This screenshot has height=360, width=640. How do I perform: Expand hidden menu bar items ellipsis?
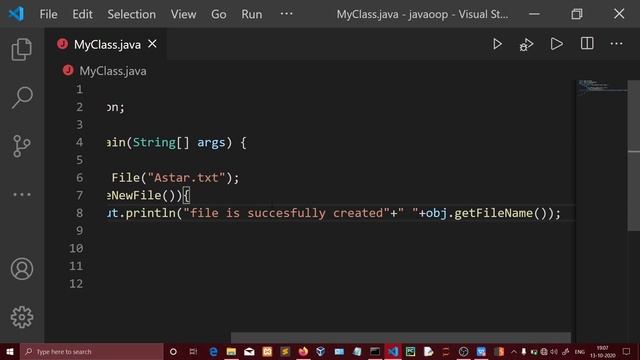coord(286,14)
